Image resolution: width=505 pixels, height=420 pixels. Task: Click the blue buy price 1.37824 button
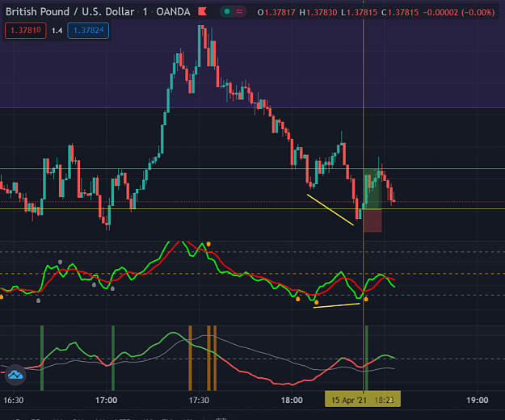pos(88,31)
